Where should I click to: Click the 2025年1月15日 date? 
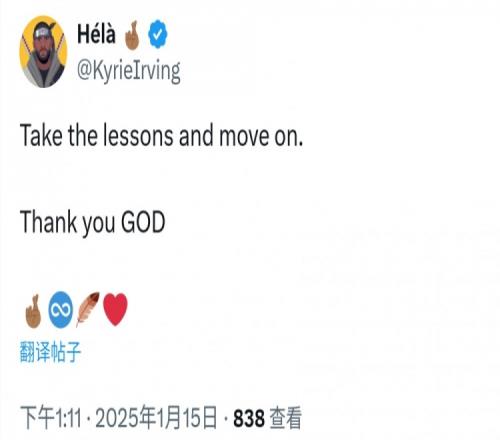click(x=156, y=418)
